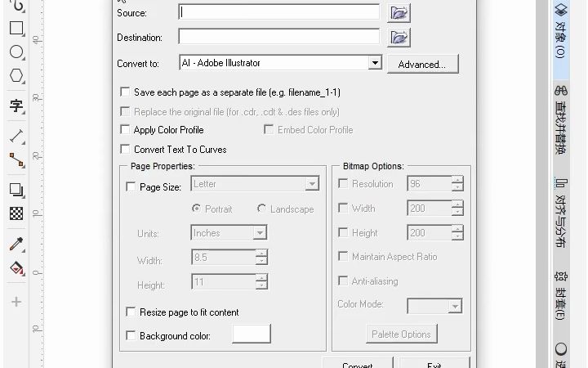Select the Eyedropper tool

[16, 244]
